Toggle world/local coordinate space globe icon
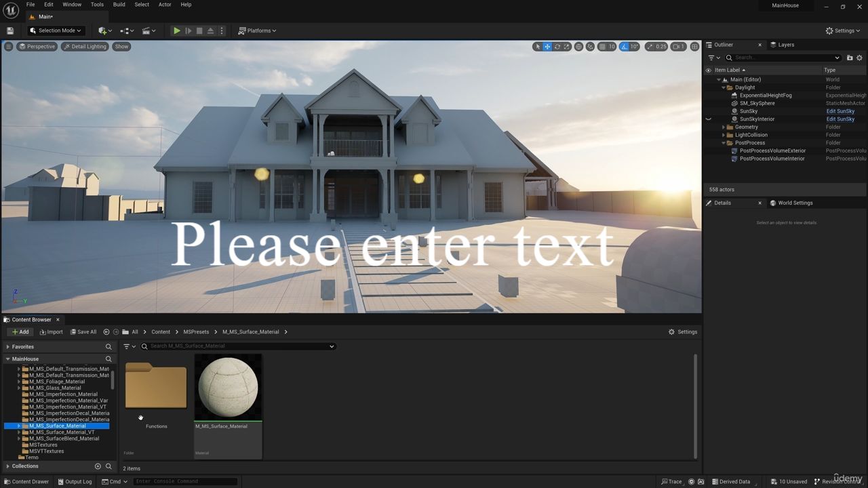 578,47
